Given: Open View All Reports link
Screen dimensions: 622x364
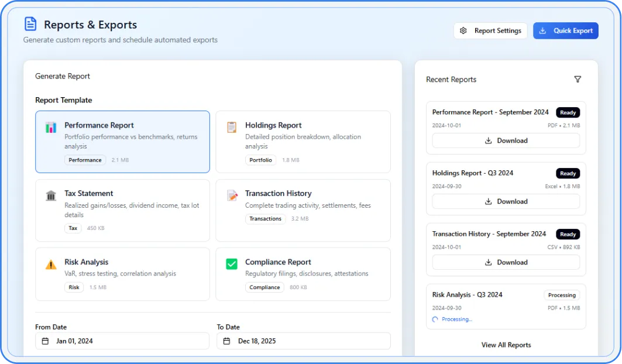Looking at the screenshot, I should pyautogui.click(x=506, y=345).
